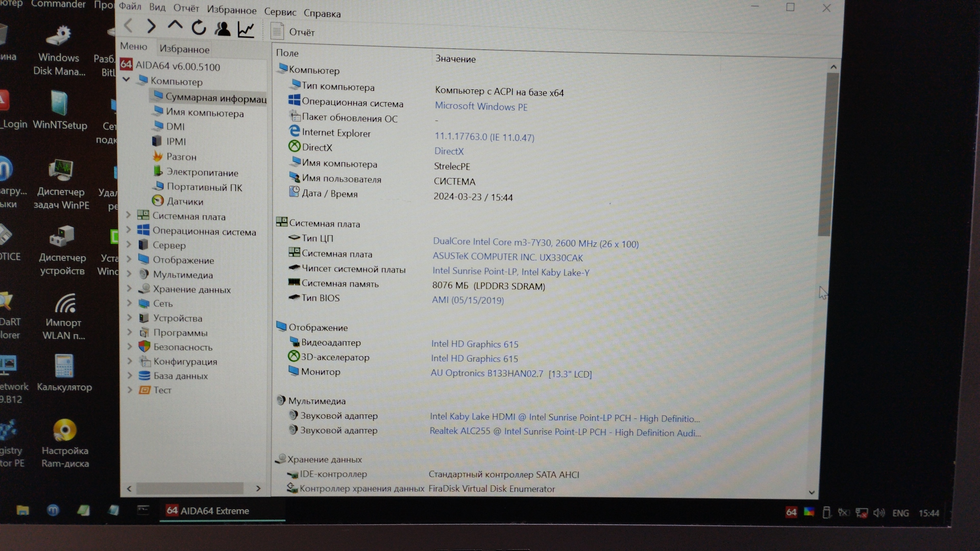Screen dimensions: 980x551
Task: Go forward with the right arrow toolbar button
Action: [x=151, y=26]
